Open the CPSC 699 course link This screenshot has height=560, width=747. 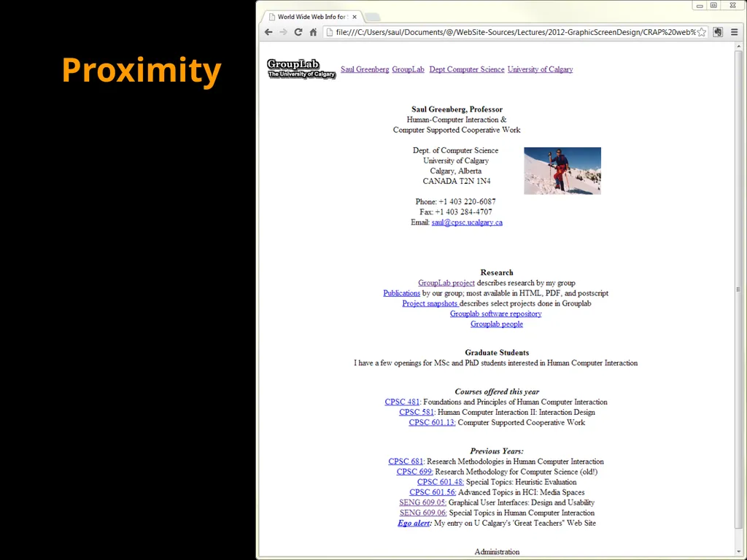[x=414, y=472]
